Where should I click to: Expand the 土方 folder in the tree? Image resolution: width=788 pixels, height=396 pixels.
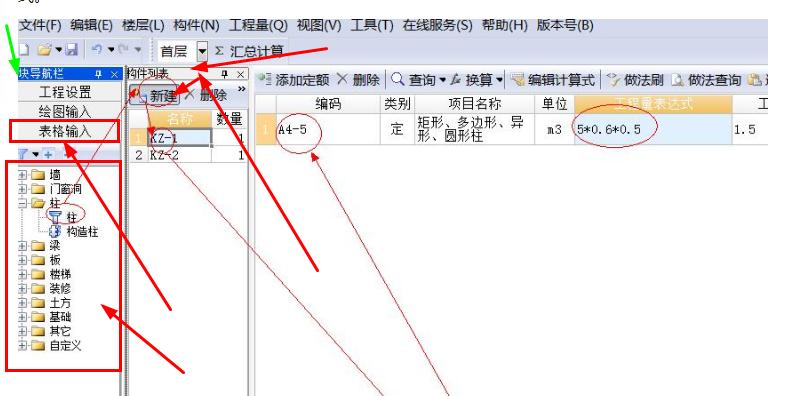pos(23,303)
